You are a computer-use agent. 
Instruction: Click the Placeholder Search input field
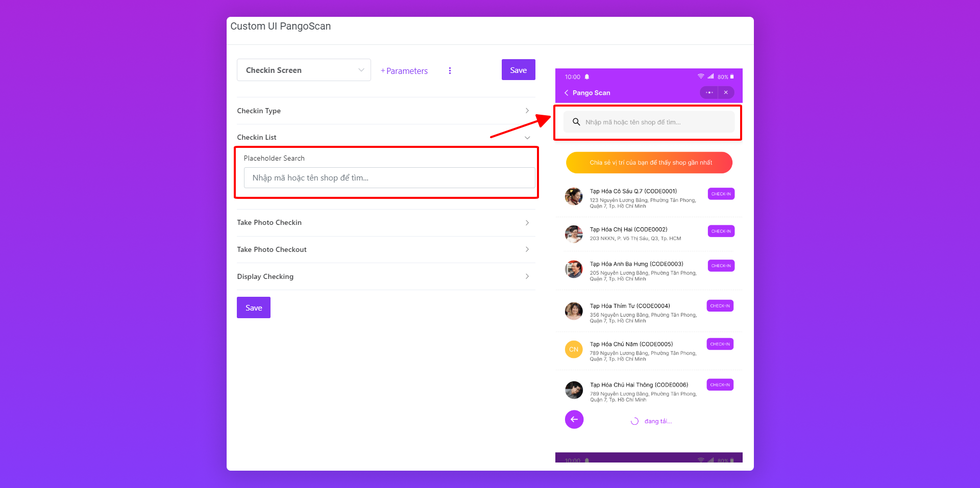389,178
